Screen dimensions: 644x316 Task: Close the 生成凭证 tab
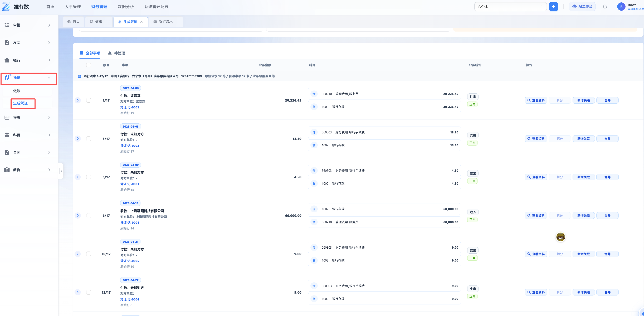(142, 22)
